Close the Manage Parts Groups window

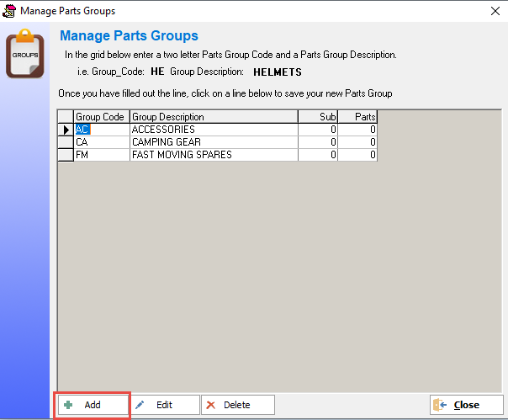pyautogui.click(x=495, y=11)
